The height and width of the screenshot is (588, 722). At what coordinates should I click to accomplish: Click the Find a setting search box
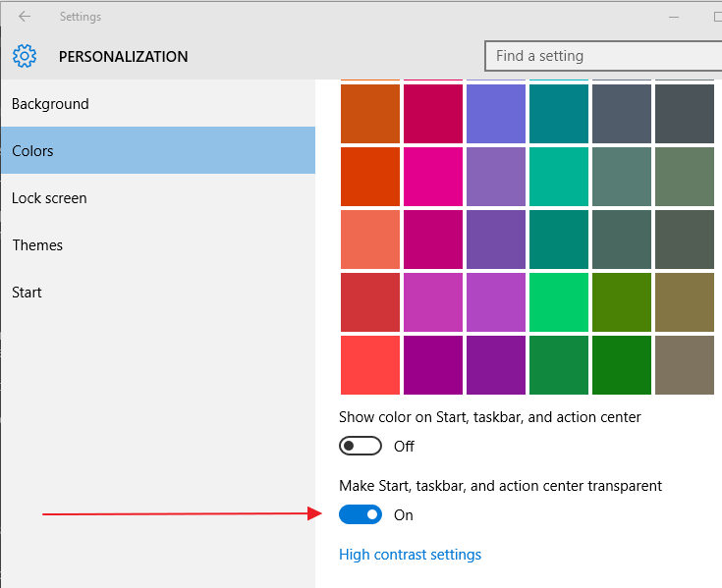603,56
